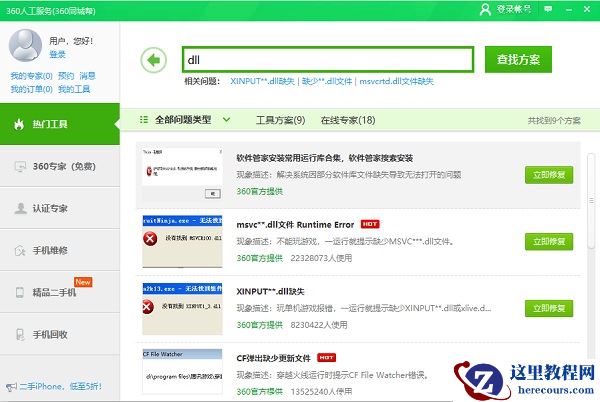The height and width of the screenshot is (402, 600).
Task: Click the 22328073人使用 usage count
Action: pyautogui.click(x=321, y=258)
